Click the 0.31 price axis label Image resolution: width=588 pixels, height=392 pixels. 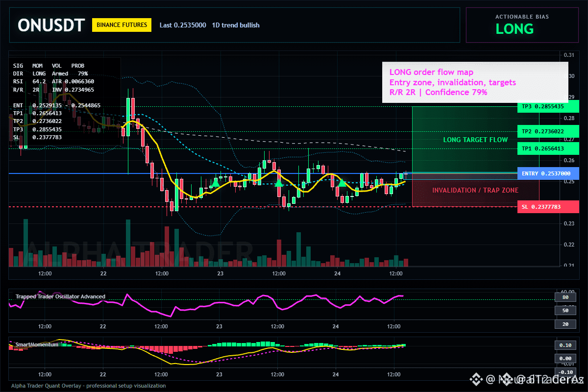569,55
